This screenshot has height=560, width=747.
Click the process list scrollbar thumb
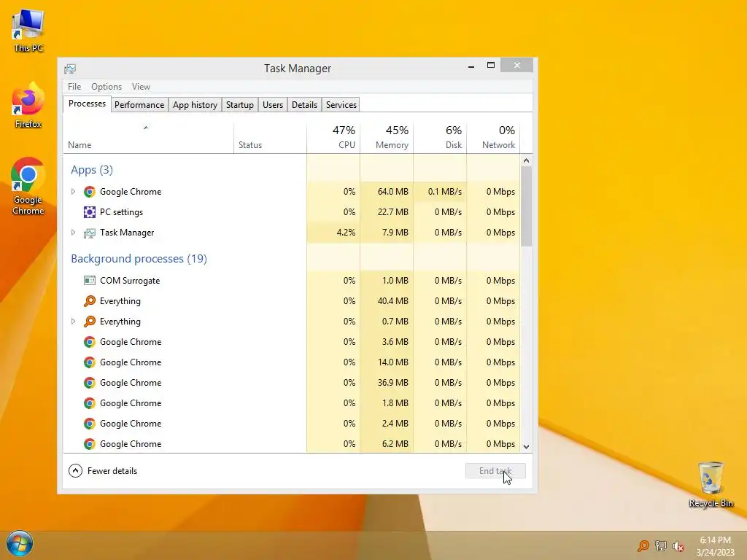pos(526,206)
